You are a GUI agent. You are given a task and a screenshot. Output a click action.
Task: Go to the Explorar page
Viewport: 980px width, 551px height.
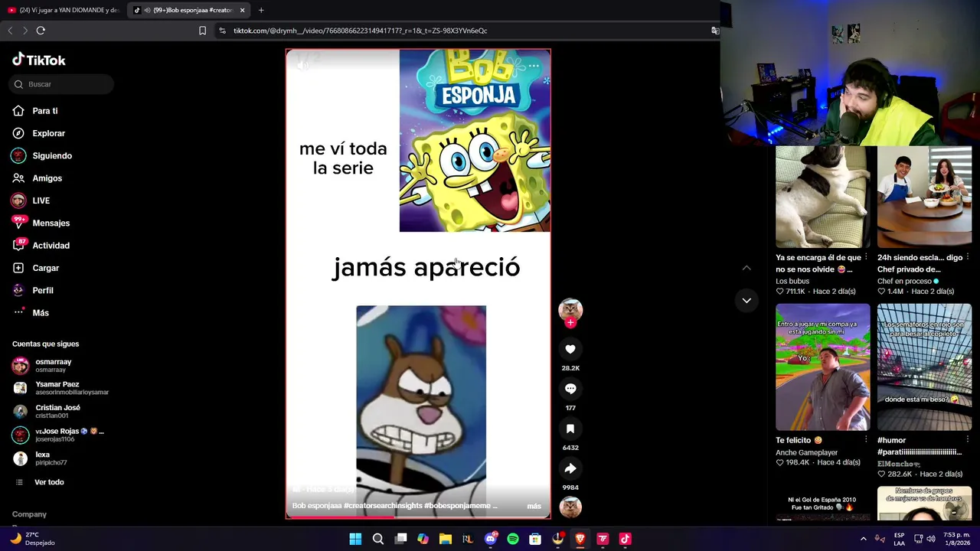tap(39, 133)
